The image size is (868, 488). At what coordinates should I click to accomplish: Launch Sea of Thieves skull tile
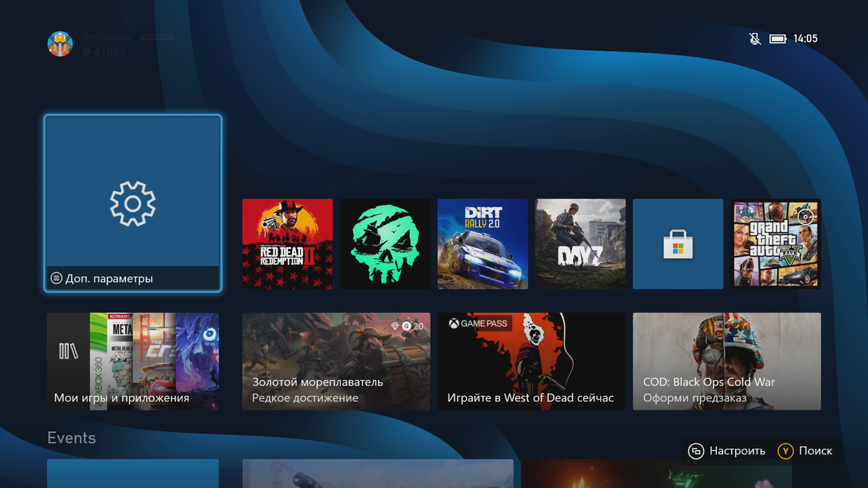coord(385,244)
